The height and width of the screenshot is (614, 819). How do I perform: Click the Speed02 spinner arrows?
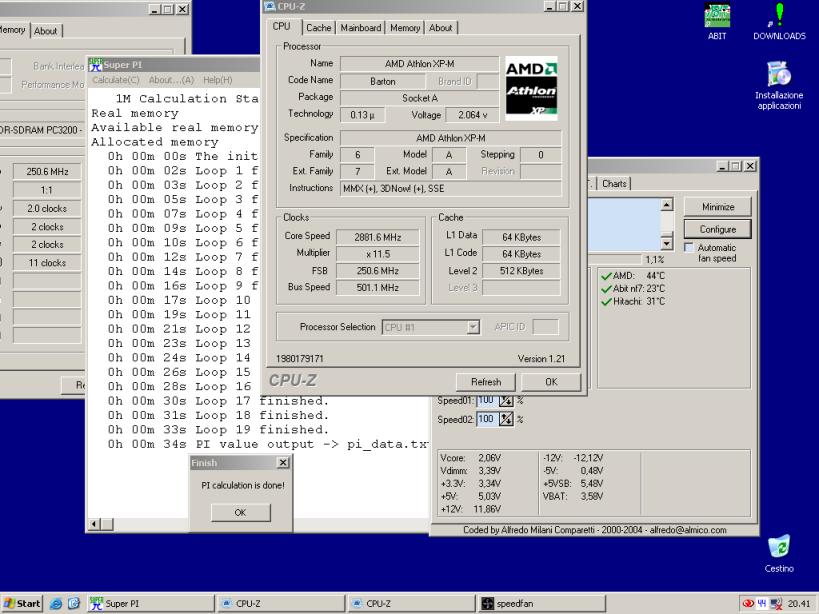(x=506, y=419)
